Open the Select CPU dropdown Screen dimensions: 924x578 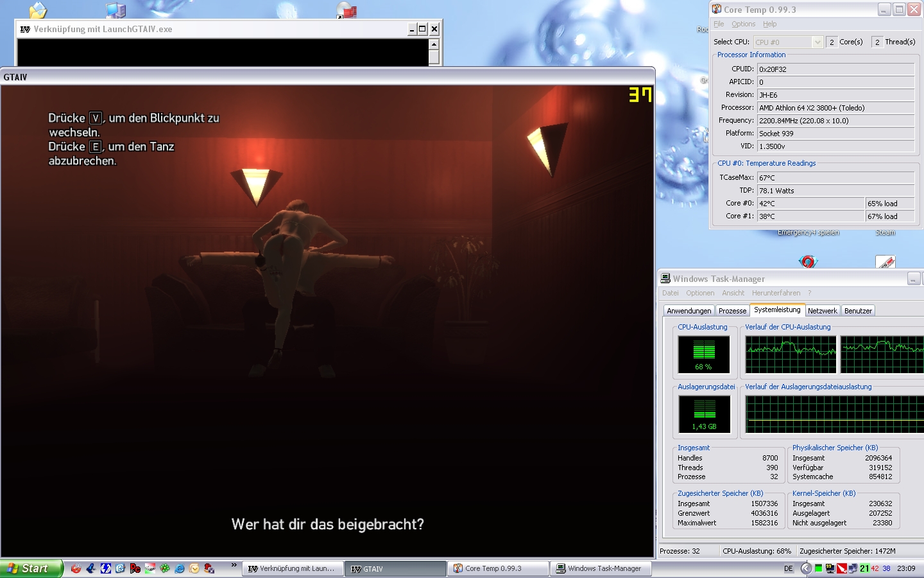pyautogui.click(x=817, y=42)
